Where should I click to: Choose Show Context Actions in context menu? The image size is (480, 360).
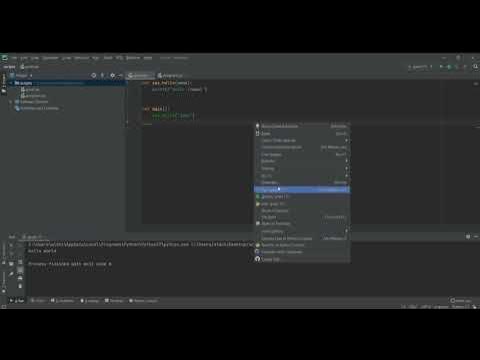[x=302, y=126]
